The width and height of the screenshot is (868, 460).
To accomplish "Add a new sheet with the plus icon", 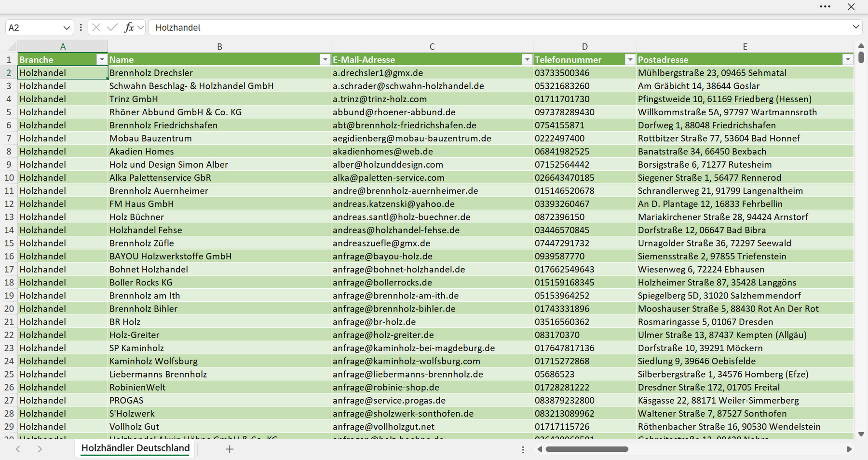I will [x=230, y=449].
